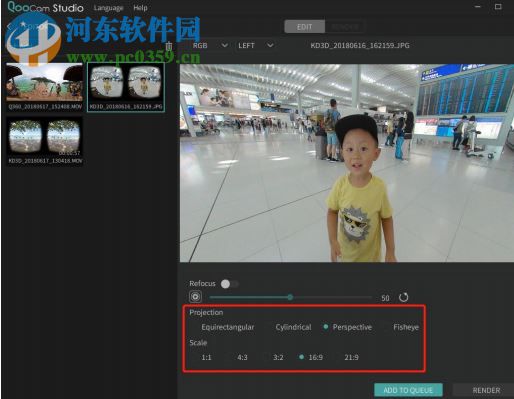Click the slider value 50
The height and width of the screenshot is (399, 514).
click(x=385, y=298)
